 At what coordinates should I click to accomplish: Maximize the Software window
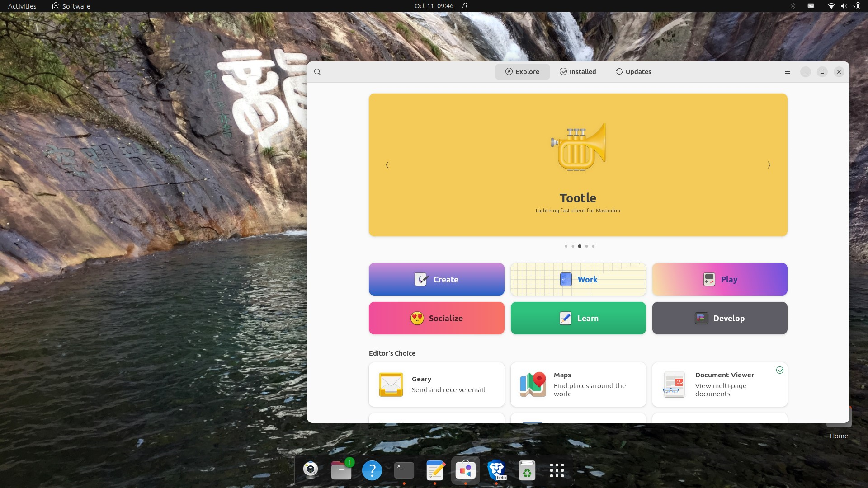(822, 72)
